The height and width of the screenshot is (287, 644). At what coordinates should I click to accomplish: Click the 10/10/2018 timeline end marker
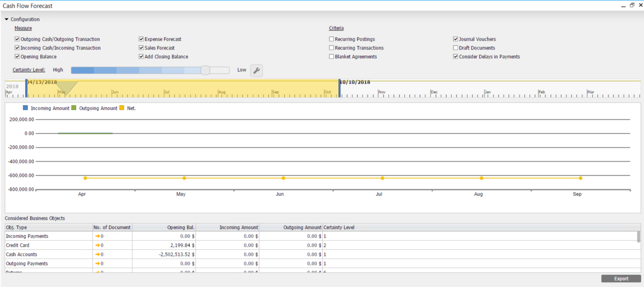[x=340, y=88]
